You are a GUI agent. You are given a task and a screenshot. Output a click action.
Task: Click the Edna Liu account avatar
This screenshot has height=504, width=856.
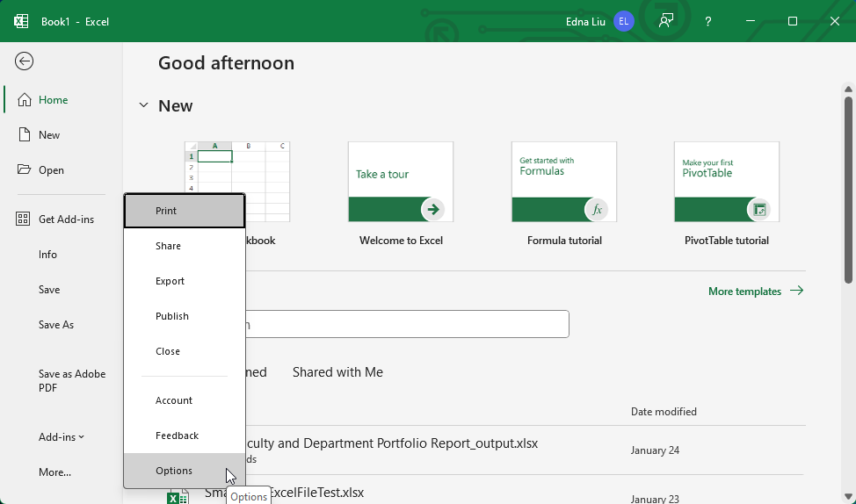624,21
